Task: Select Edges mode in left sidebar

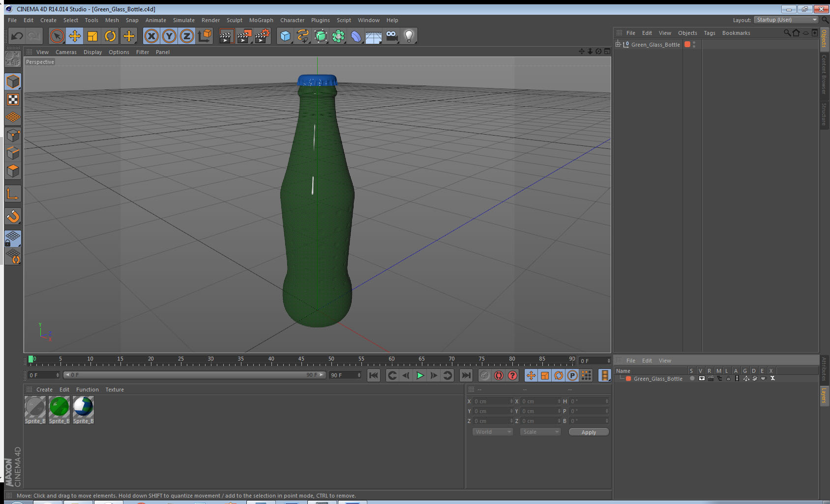Action: 13,153
